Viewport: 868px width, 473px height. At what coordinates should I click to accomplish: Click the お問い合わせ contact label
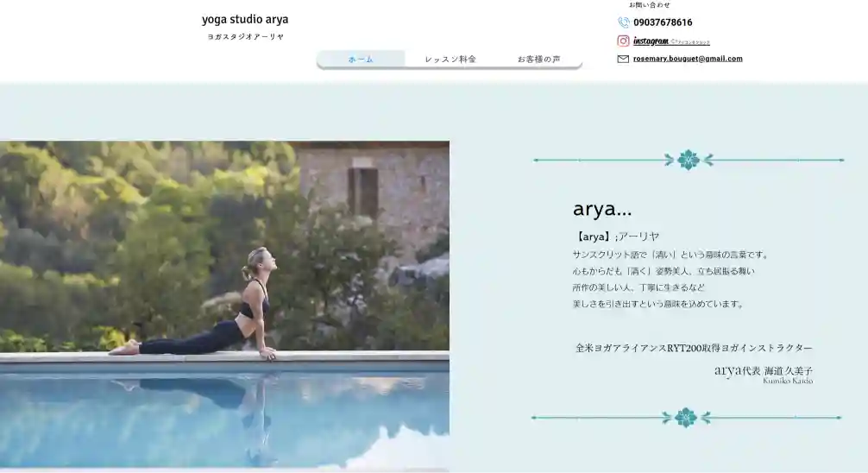coord(649,5)
